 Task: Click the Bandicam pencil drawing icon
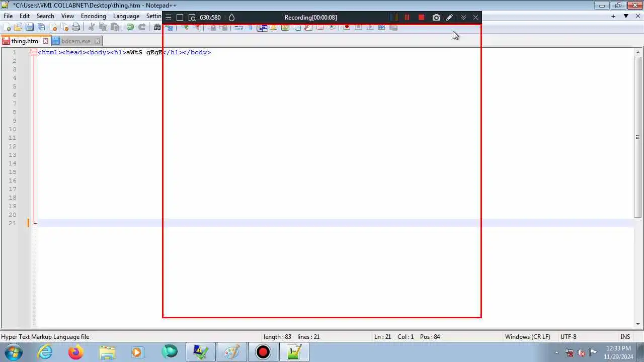pos(449,18)
